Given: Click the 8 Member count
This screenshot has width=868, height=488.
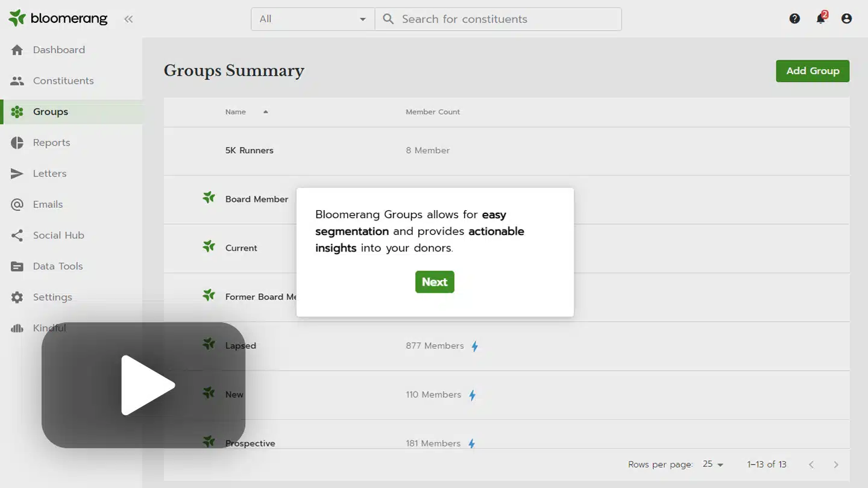Looking at the screenshot, I should click(x=428, y=151).
